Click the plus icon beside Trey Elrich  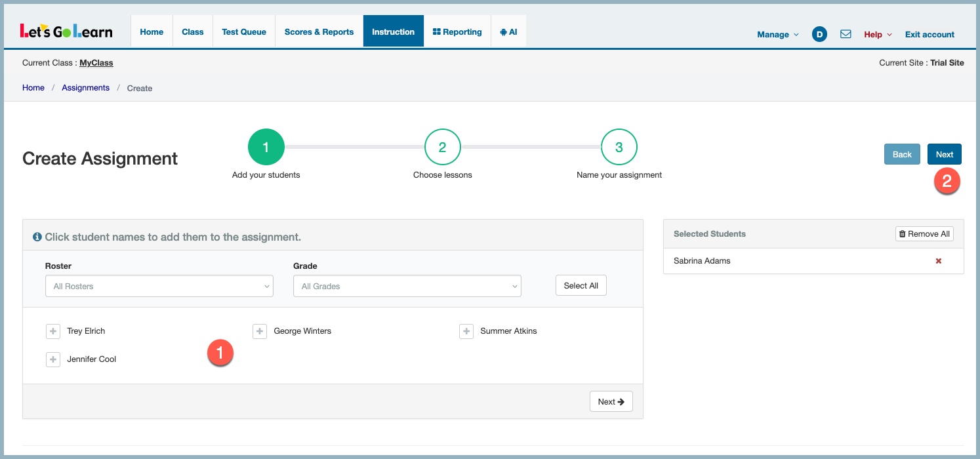click(x=53, y=331)
